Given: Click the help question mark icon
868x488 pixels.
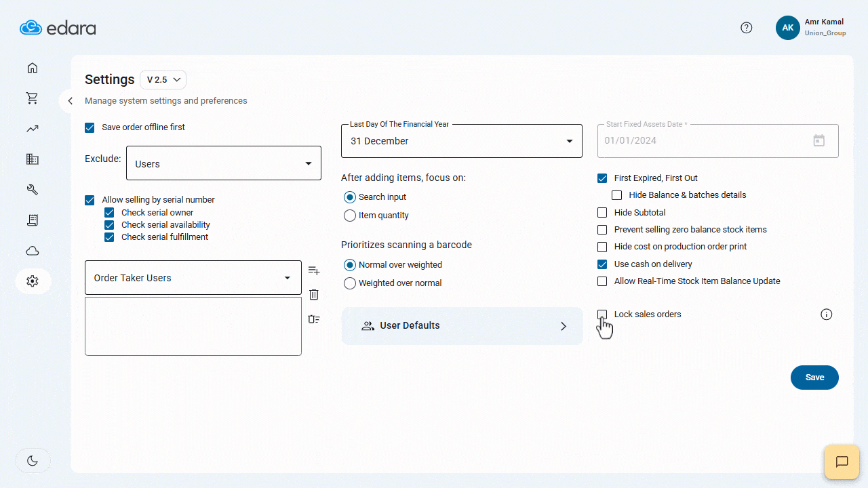Looking at the screenshot, I should (746, 28).
